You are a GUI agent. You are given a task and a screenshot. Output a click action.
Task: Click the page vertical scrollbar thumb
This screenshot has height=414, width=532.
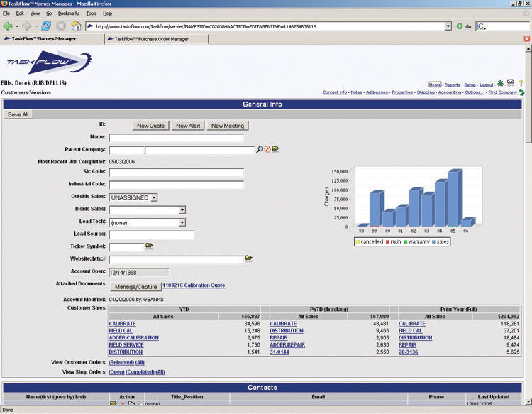pos(528,97)
